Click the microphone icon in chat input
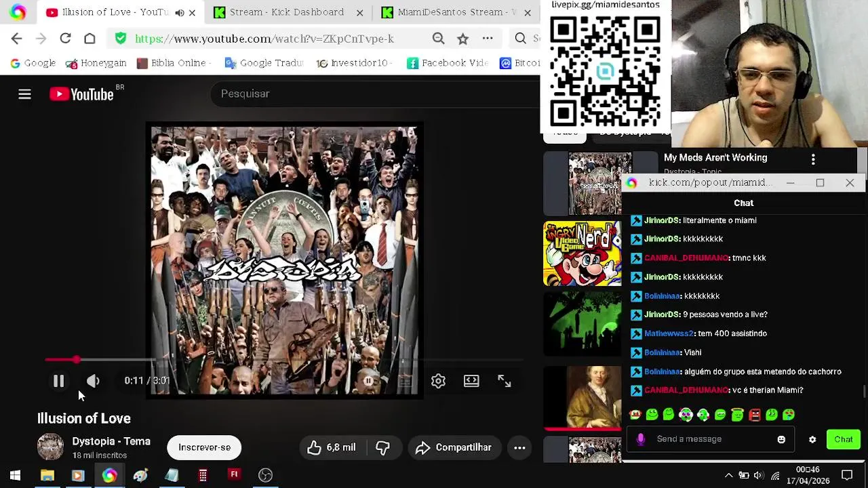Image resolution: width=868 pixels, height=488 pixels. coord(641,439)
